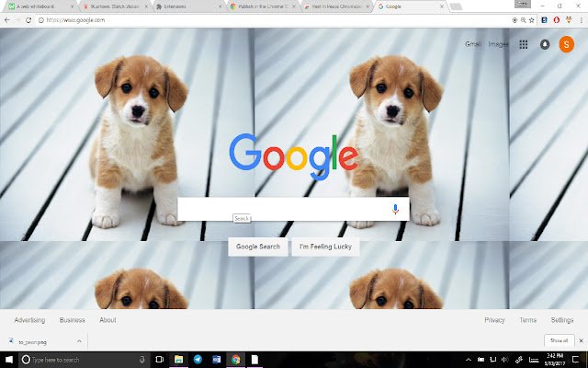Image resolution: width=588 pixels, height=368 pixels.
Task: Open the network icon in system tray
Action: (x=493, y=360)
